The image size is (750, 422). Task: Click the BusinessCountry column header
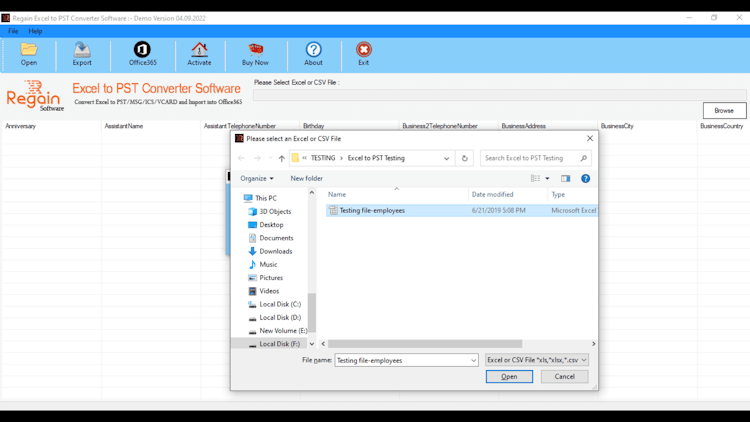tap(722, 126)
